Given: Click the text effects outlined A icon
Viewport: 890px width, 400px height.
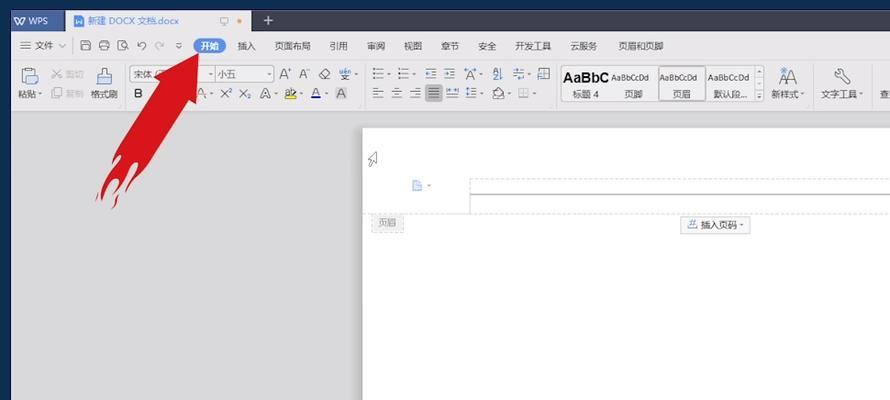Looking at the screenshot, I should click(x=265, y=94).
